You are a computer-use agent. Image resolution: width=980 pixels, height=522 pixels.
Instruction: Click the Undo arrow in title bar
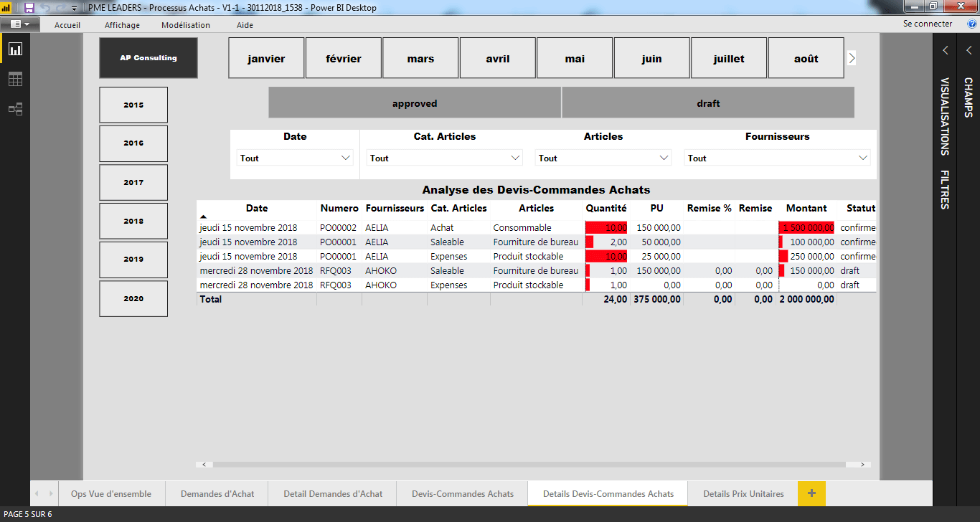[47, 8]
